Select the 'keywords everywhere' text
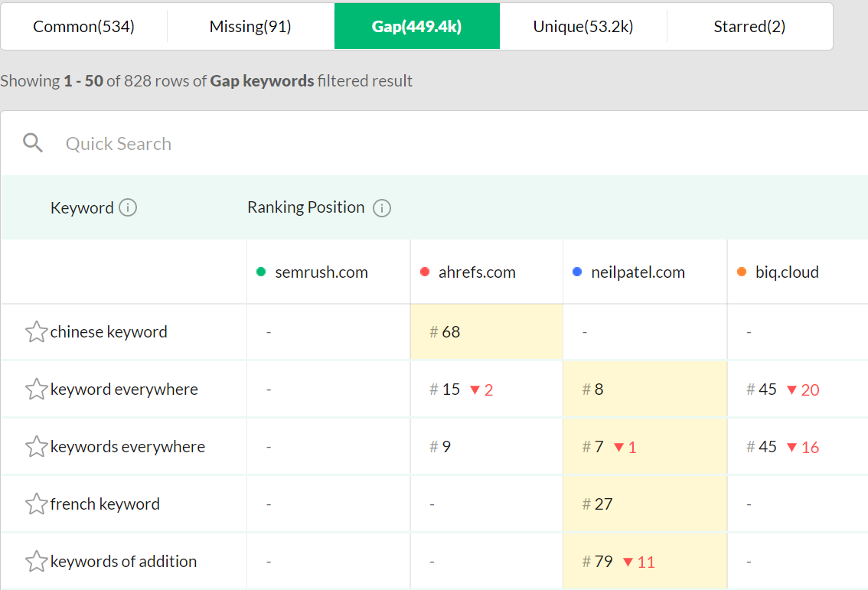 click(x=128, y=447)
